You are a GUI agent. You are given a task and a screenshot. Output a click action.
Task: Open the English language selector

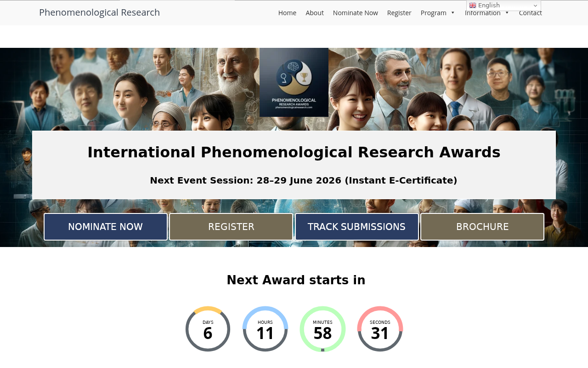(x=503, y=6)
